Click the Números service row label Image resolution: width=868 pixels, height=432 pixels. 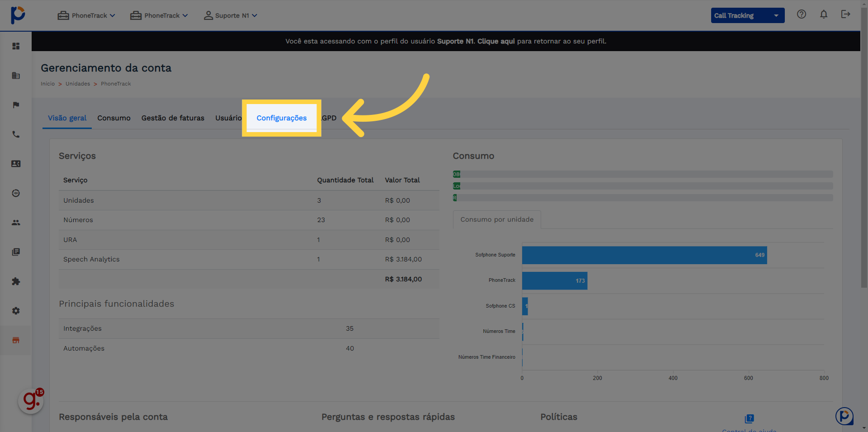[x=78, y=220]
